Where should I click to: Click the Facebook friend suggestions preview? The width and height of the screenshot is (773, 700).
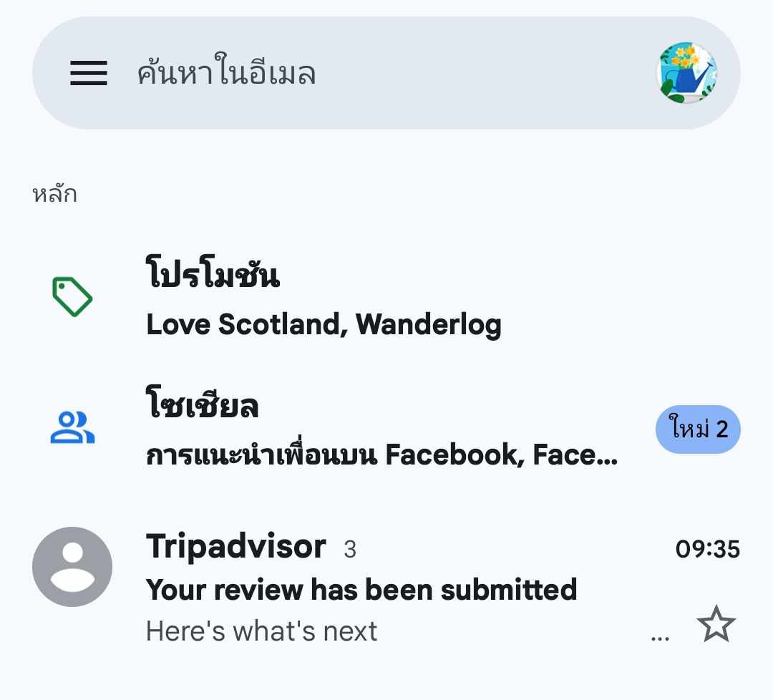click(382, 454)
